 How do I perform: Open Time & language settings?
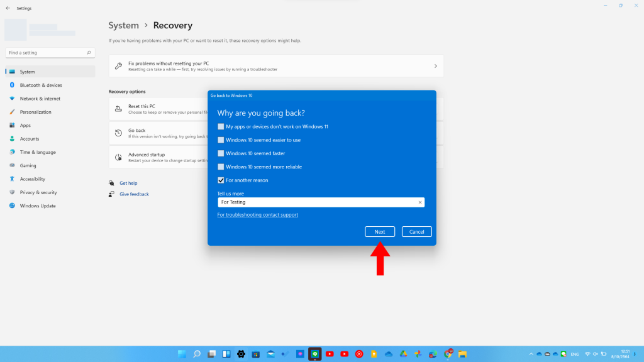[x=50, y=152]
